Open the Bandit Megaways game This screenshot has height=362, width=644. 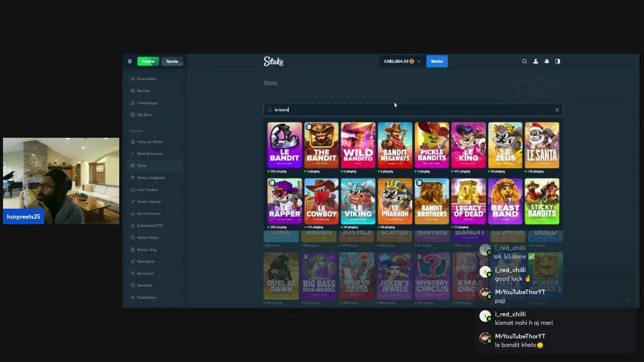[x=395, y=145]
